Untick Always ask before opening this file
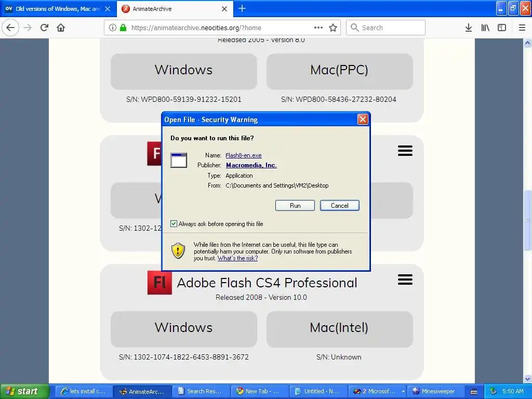532x399 pixels. click(174, 223)
